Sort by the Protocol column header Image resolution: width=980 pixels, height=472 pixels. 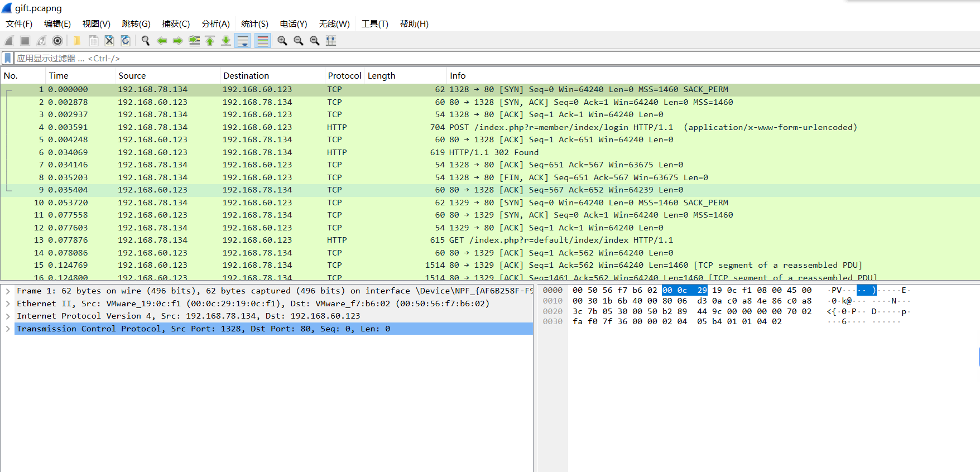click(x=344, y=76)
